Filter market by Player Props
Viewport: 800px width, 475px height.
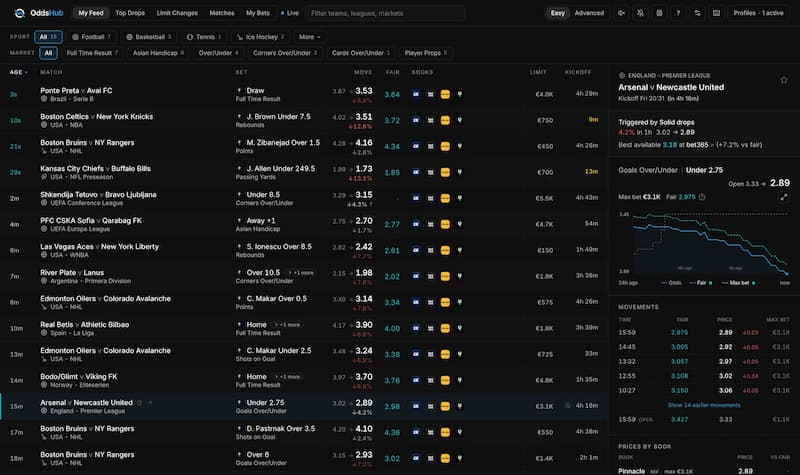(426, 53)
